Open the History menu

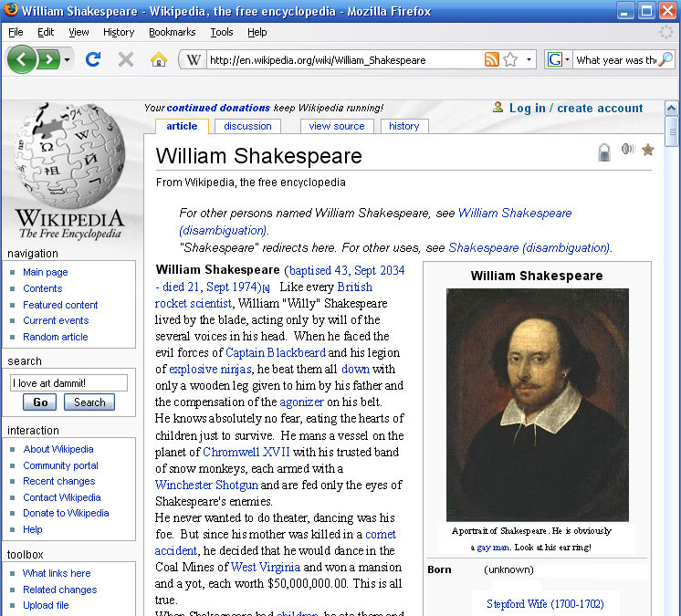(x=119, y=32)
